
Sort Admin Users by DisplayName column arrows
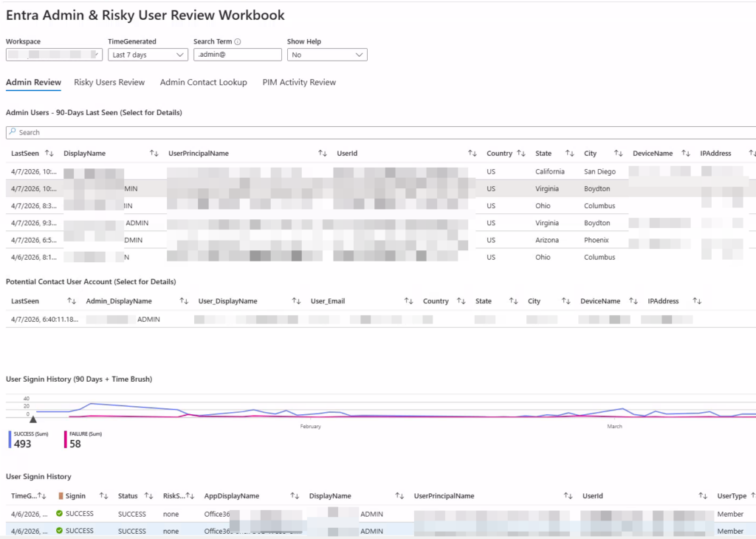(154, 154)
